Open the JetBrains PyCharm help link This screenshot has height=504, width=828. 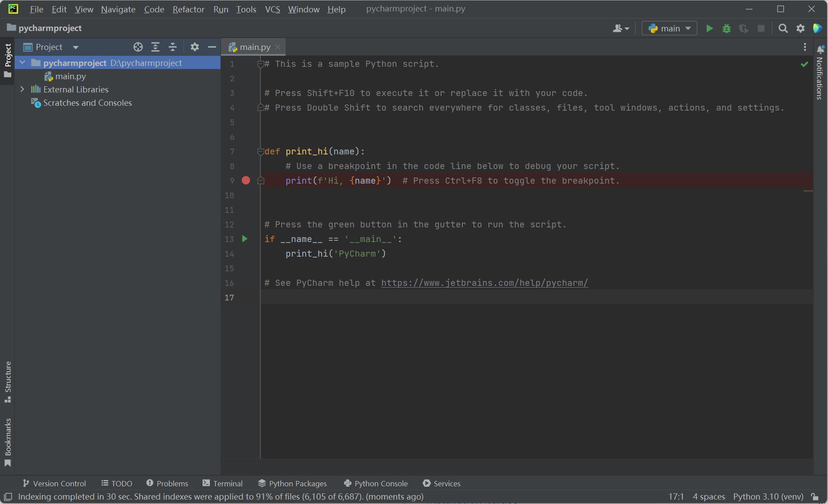point(484,283)
